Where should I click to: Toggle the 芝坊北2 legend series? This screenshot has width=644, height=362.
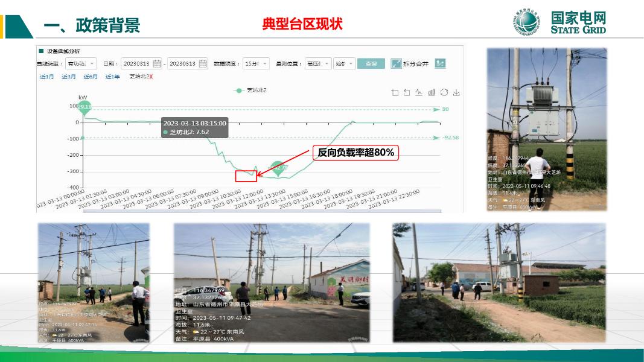click(x=250, y=91)
